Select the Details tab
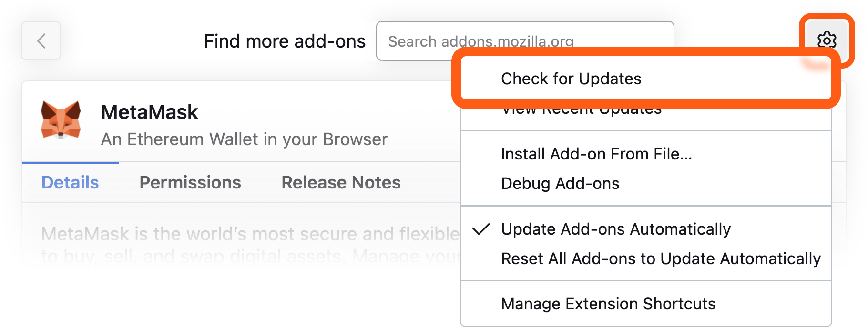 (70, 182)
